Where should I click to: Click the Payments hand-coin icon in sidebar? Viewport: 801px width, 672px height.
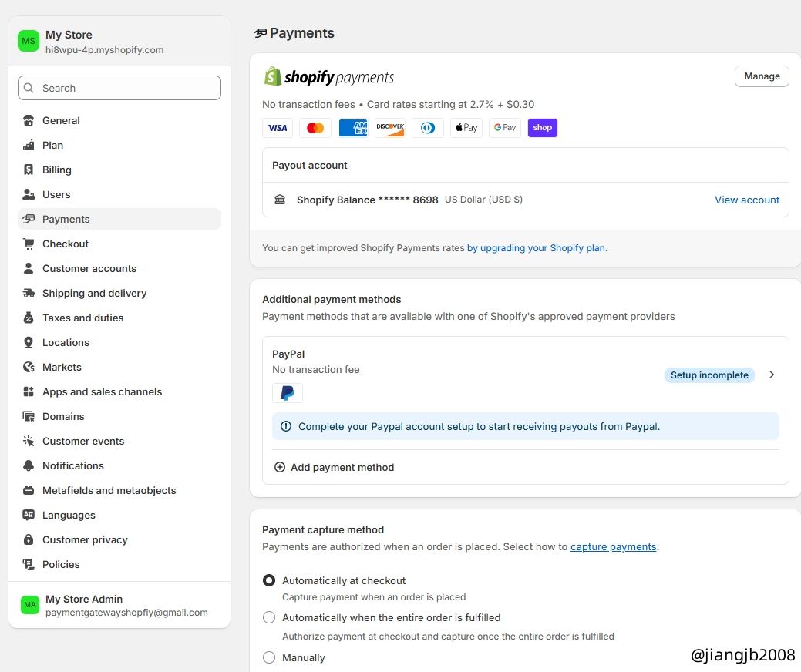[29, 219]
